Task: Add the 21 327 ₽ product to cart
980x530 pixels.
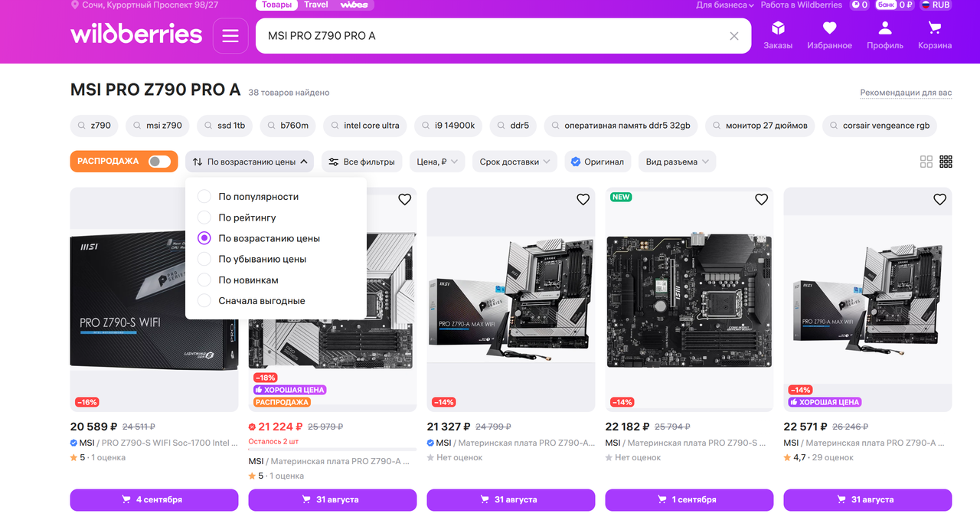Action: pos(511,499)
